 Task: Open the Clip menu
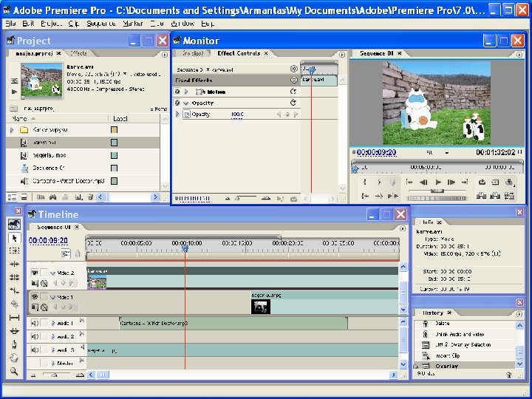tap(73, 24)
